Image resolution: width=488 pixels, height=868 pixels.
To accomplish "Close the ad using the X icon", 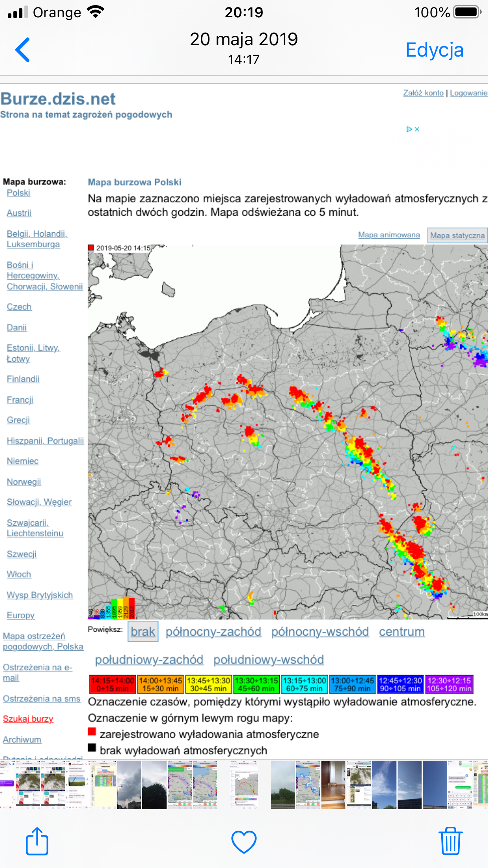I will [417, 129].
